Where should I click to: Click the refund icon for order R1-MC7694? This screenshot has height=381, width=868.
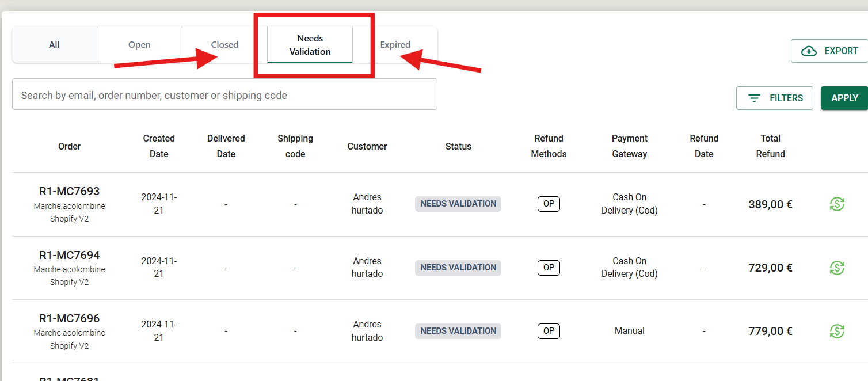[837, 268]
